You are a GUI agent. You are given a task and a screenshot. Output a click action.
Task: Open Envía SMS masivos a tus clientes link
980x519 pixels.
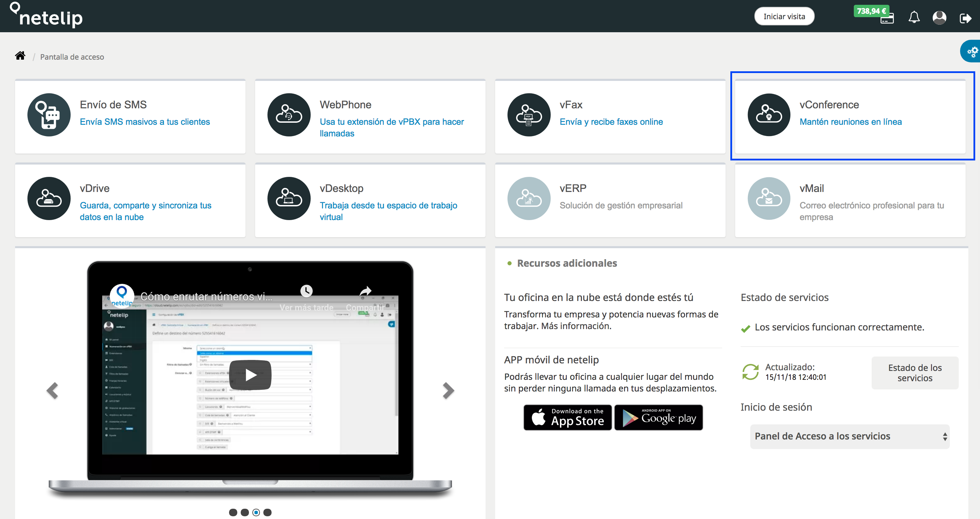click(x=145, y=122)
